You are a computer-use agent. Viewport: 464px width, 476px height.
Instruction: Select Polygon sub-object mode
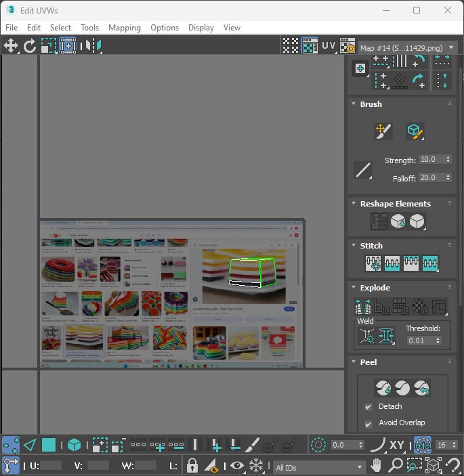point(49,445)
